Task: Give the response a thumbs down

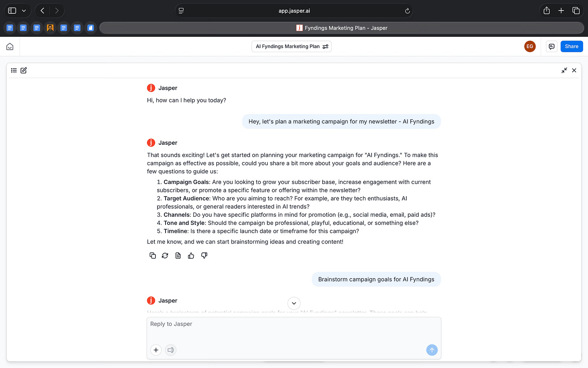Action: pos(204,256)
